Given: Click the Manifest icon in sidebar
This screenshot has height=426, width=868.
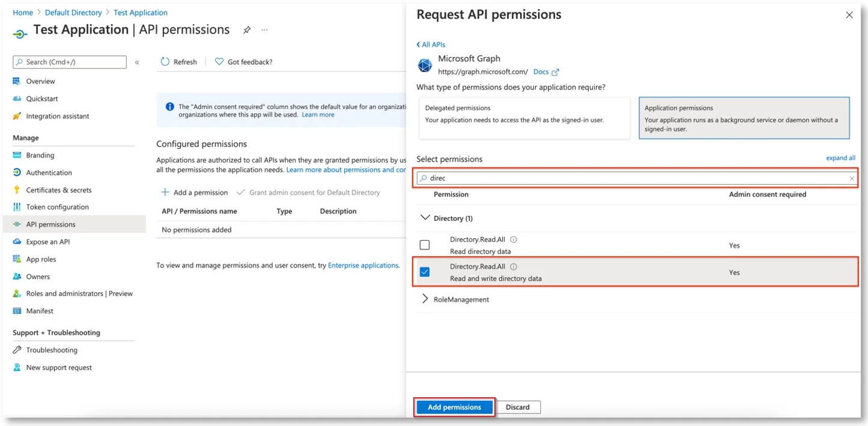Looking at the screenshot, I should pyautogui.click(x=17, y=311).
